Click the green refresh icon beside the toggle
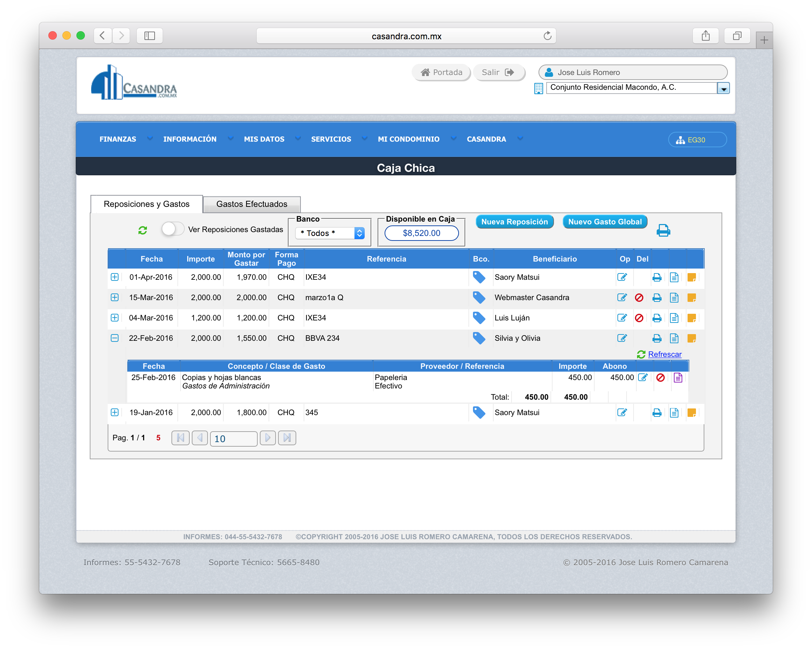 click(142, 230)
